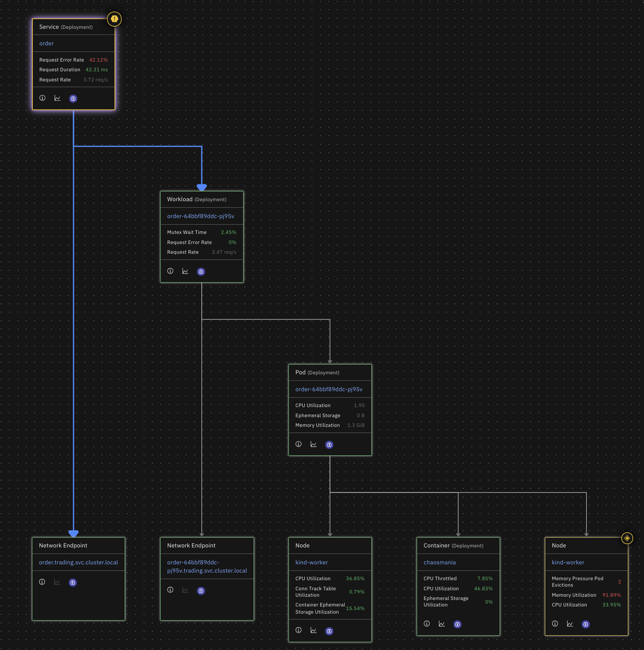View metrics chart on the Workload card

185,271
